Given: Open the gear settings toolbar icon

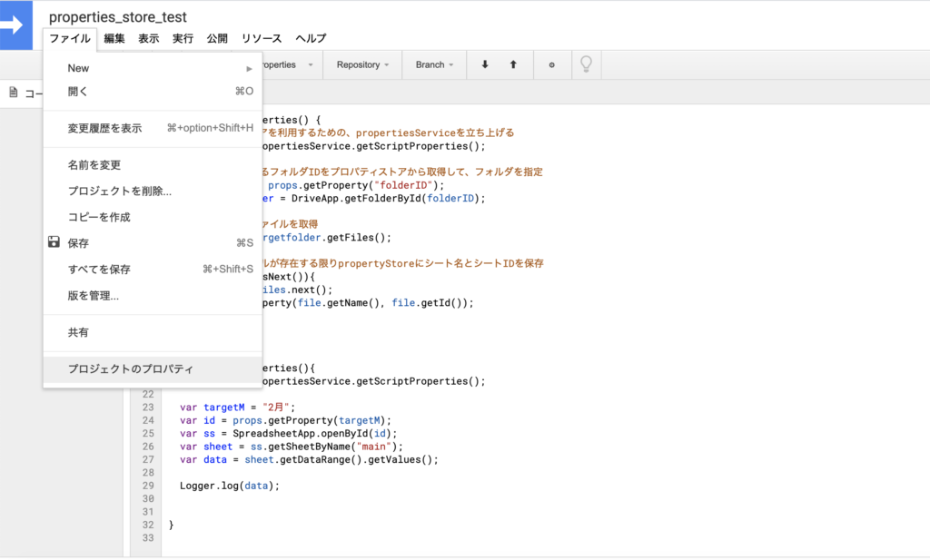Looking at the screenshot, I should (551, 65).
